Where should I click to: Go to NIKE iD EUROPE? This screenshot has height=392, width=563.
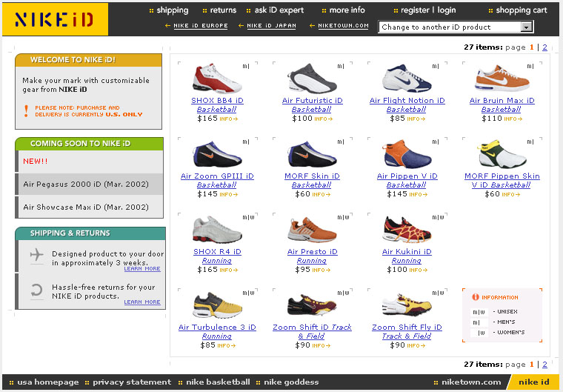pos(200,26)
